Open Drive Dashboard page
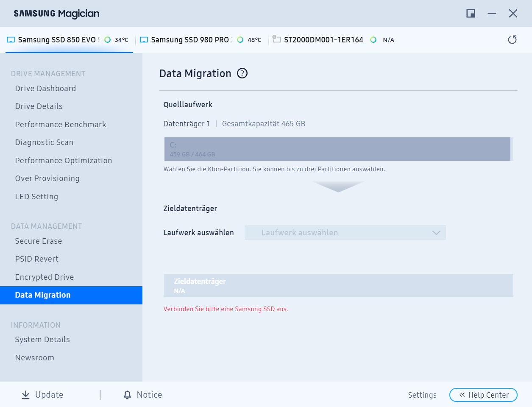The image size is (532, 407). click(45, 88)
